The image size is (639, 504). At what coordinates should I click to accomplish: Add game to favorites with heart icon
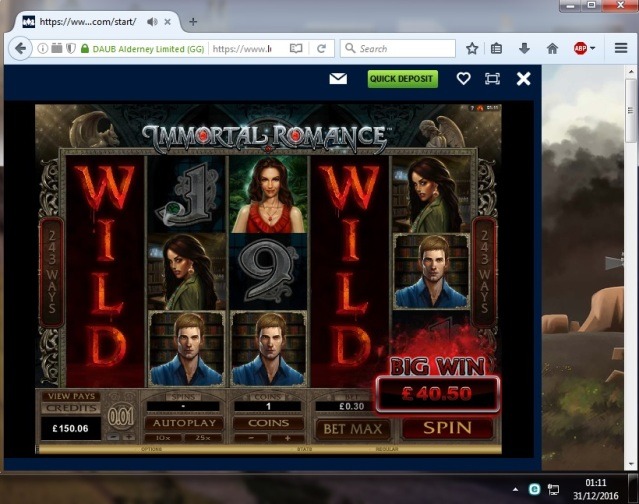463,78
